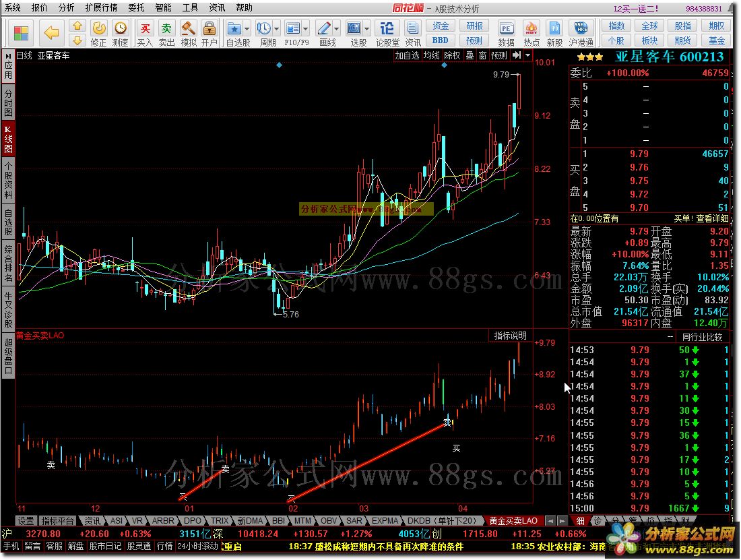Open the 报价 menu
741x560 pixels.
(x=39, y=7)
